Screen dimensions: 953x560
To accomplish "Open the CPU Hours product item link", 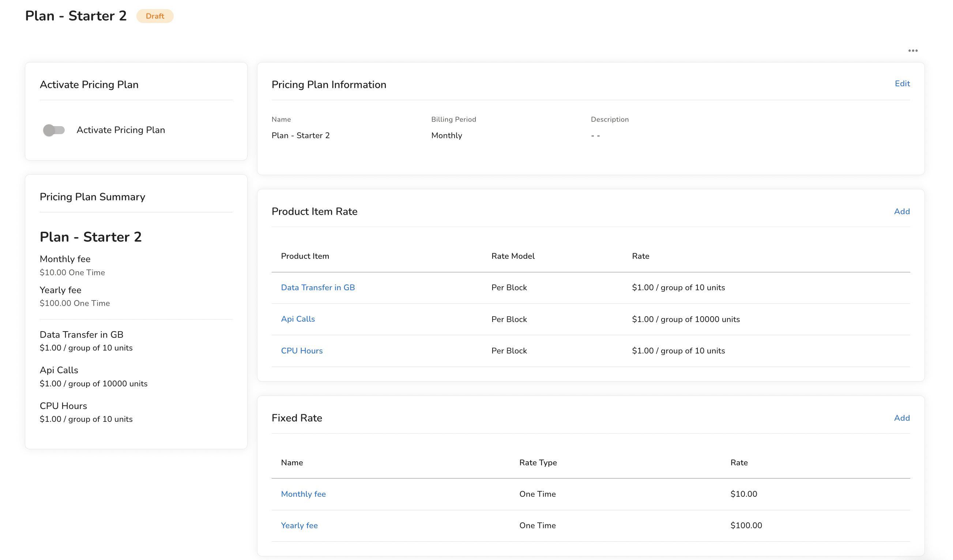I will tap(301, 351).
